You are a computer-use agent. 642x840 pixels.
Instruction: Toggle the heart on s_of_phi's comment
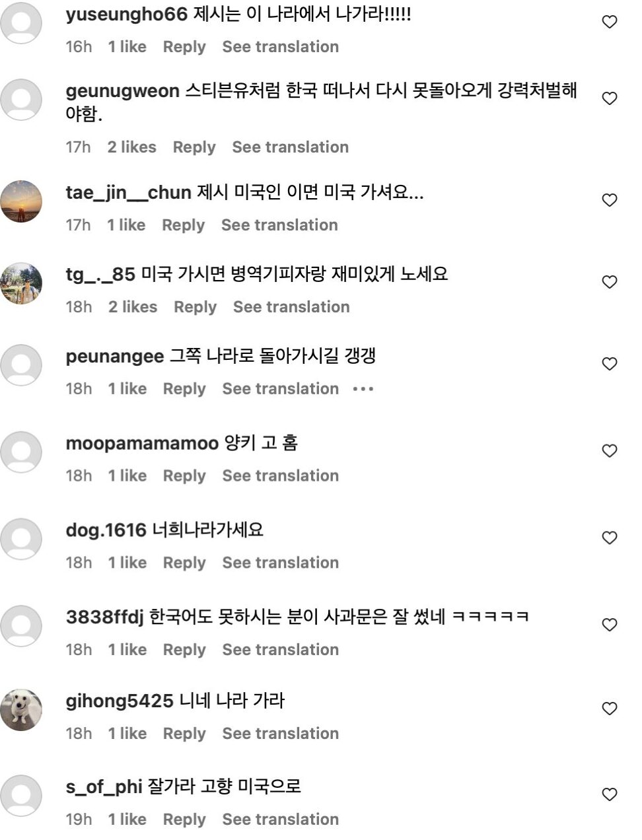pos(609,794)
